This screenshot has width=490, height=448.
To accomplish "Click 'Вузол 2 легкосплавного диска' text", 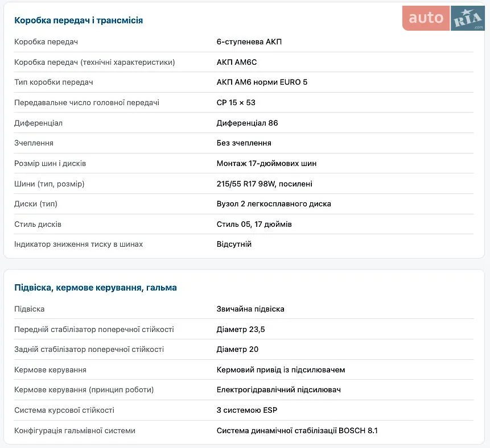I will [274, 204].
